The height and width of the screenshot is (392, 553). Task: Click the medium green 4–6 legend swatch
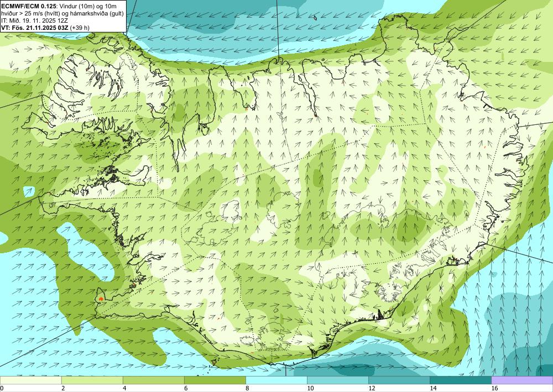pyautogui.click(x=153, y=380)
